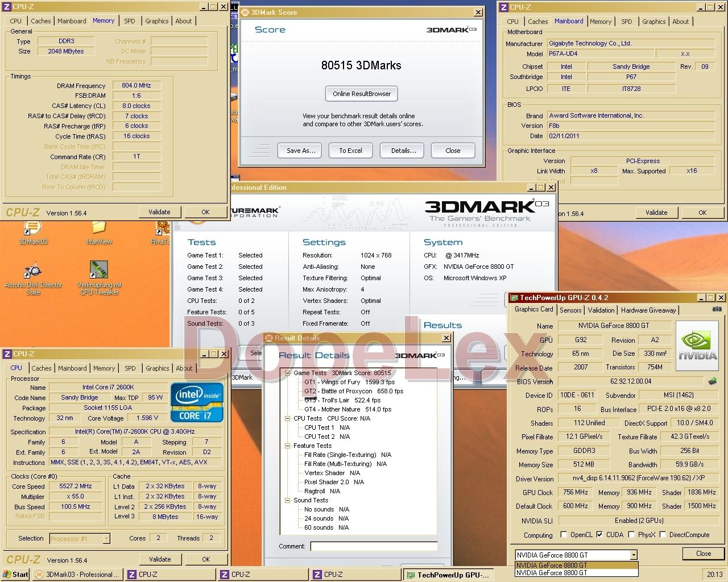
Task: Open the 3DMark03 desktop shortcut
Action: pyautogui.click(x=32, y=232)
